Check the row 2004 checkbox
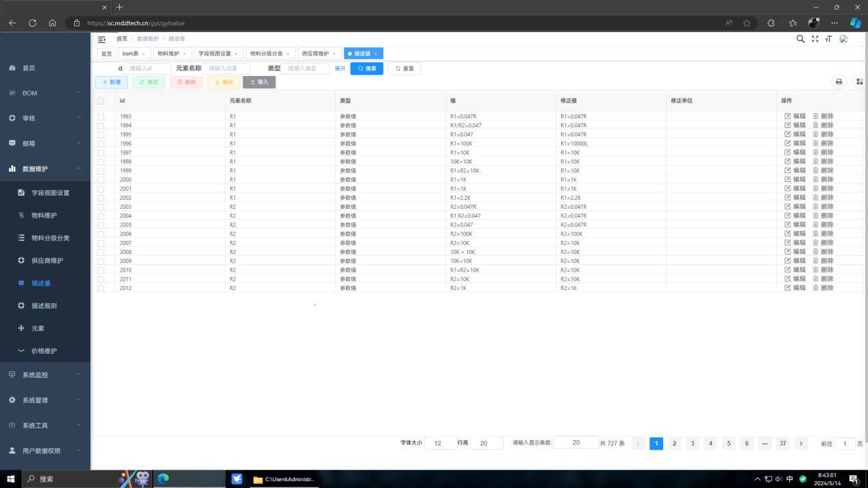Image resolution: width=868 pixels, height=488 pixels. (101, 216)
